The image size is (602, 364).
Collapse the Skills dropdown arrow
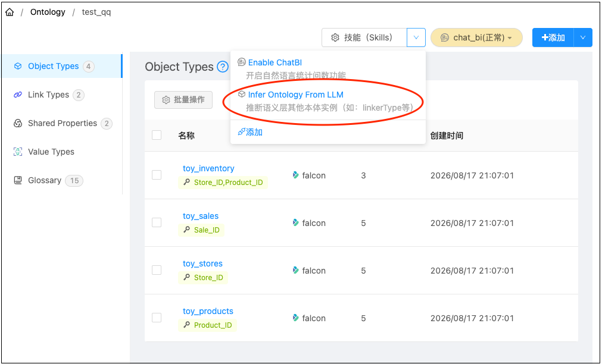tap(416, 37)
